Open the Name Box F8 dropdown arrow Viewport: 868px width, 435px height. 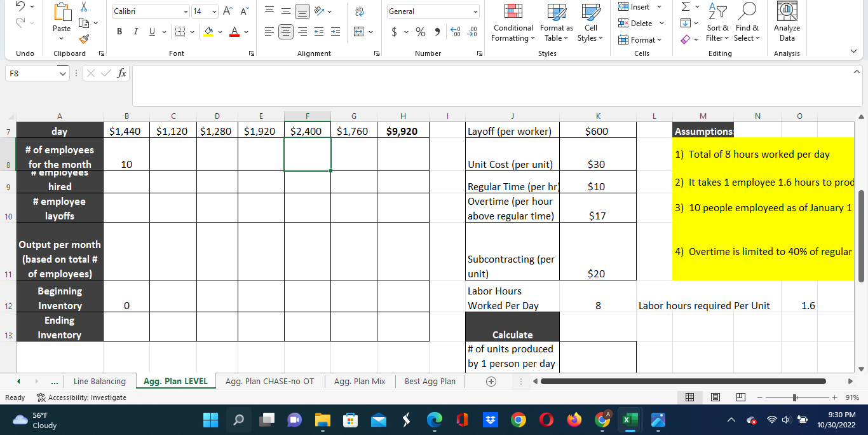62,74
